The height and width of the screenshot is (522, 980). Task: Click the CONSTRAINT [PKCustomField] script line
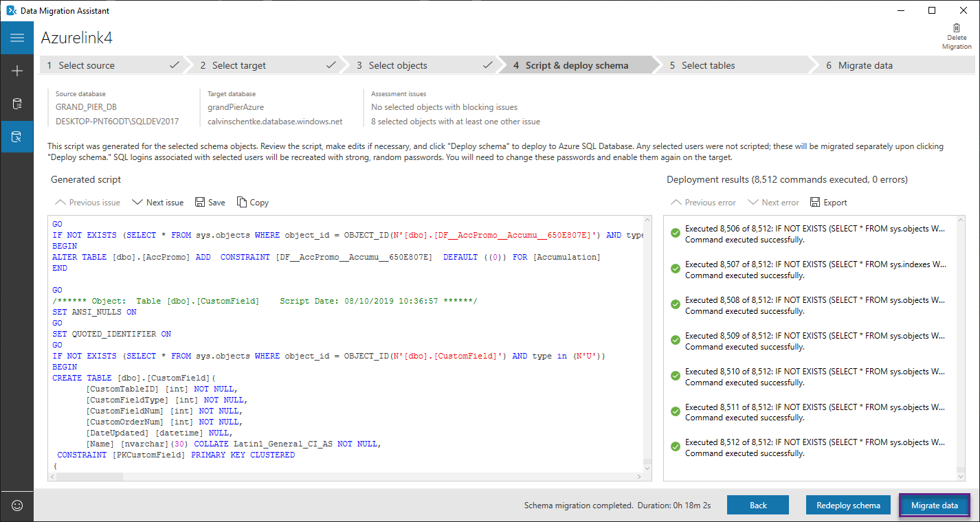click(176, 455)
